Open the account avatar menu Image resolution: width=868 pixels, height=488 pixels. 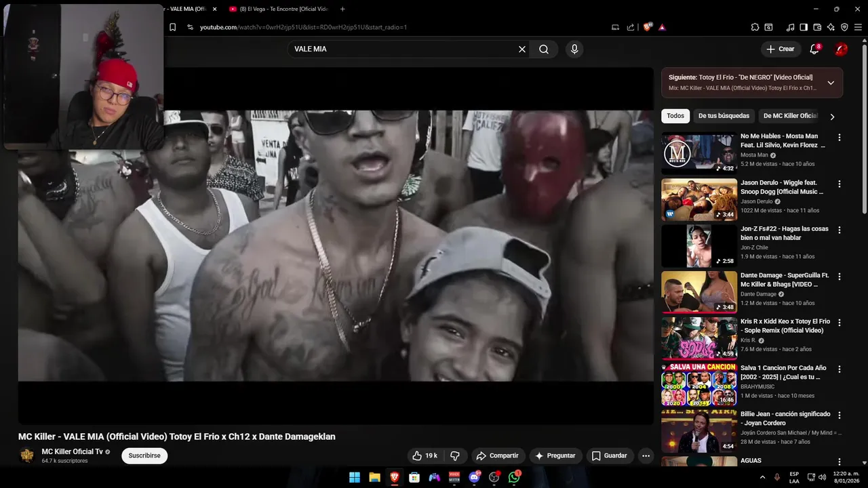click(x=841, y=49)
